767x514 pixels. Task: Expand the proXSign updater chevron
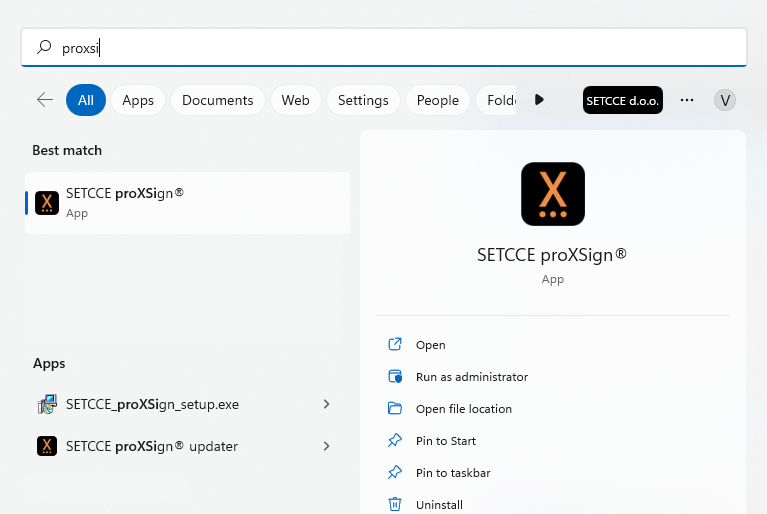tap(326, 446)
